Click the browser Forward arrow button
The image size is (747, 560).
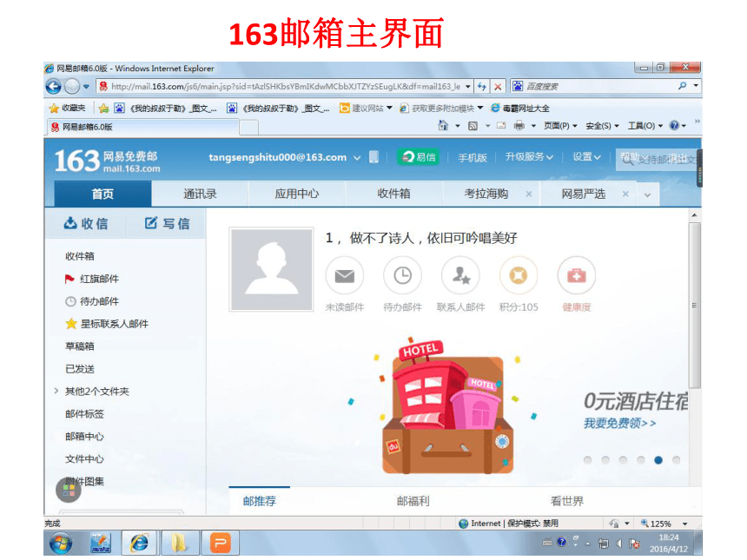71,87
